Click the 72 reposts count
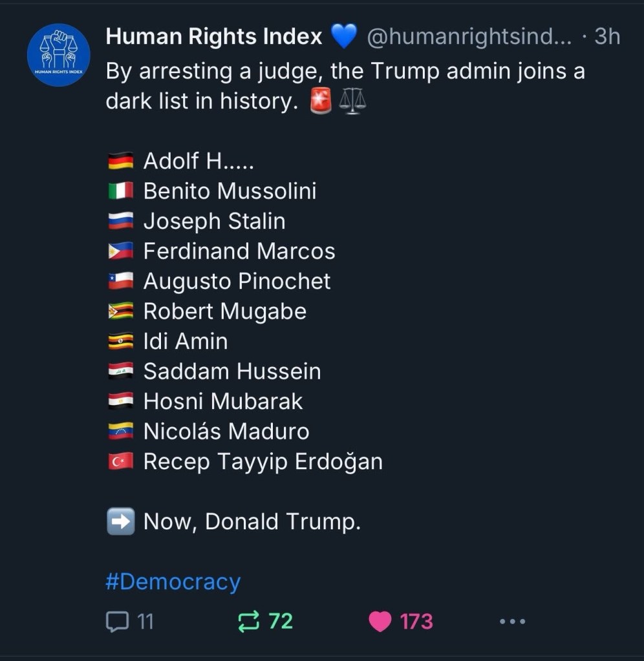 point(281,622)
